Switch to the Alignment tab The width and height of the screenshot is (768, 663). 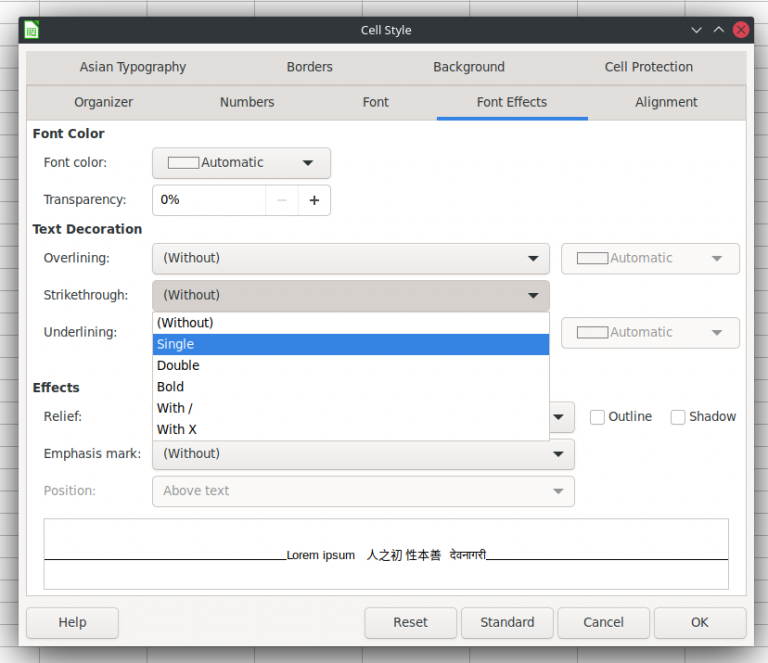(x=666, y=102)
